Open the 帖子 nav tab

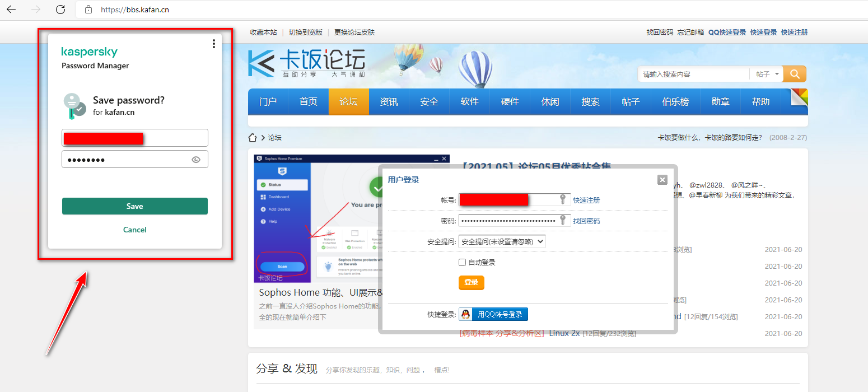point(631,102)
